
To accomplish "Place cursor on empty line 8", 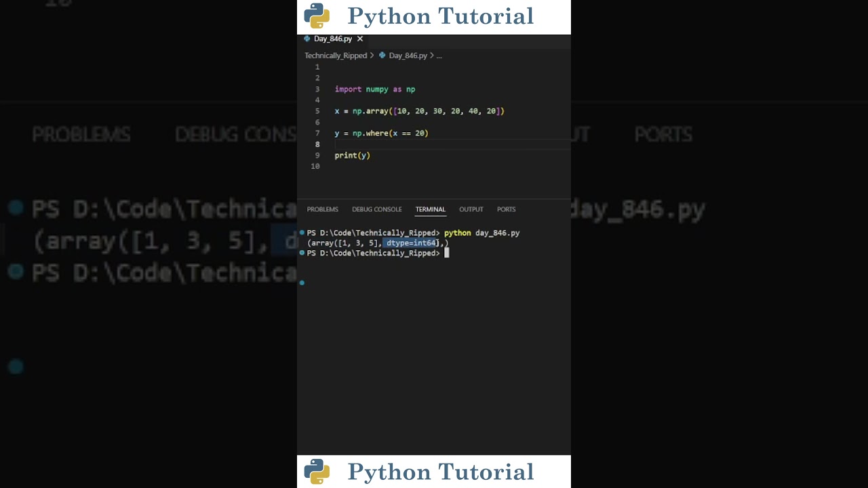I will (x=452, y=144).
